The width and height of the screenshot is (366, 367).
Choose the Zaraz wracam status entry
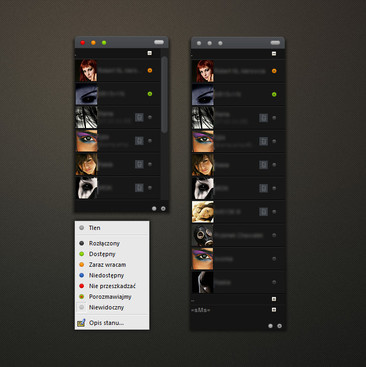[112, 265]
